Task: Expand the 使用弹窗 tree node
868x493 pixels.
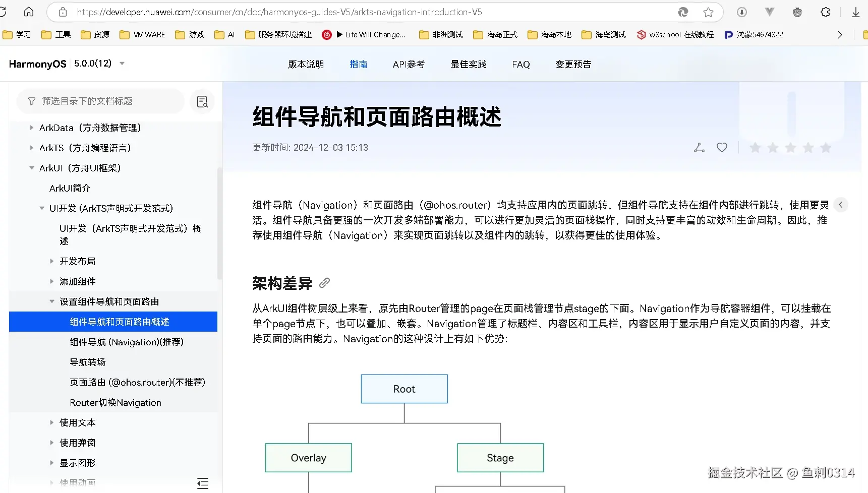Action: 51,443
